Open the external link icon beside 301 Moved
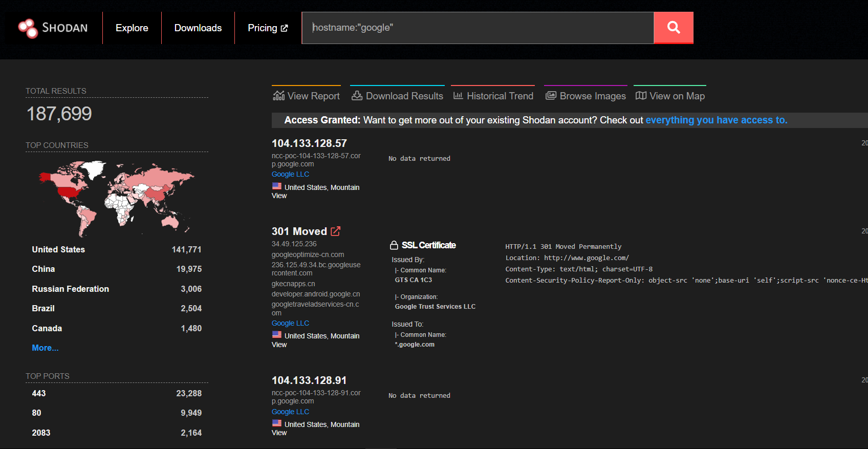This screenshot has width=868, height=449. pos(335,231)
